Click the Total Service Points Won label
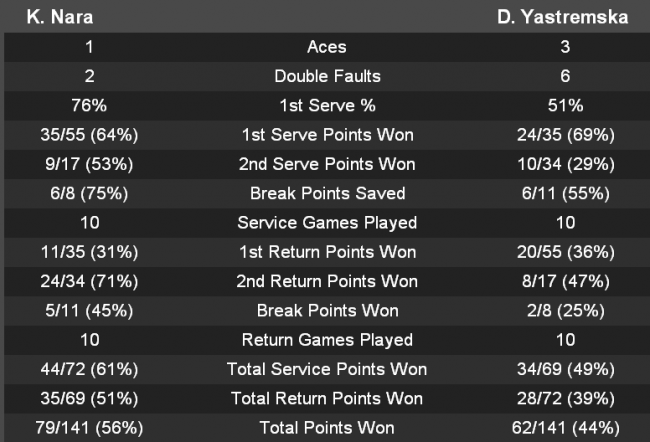Screen dimensions: 650x442 (327, 370)
